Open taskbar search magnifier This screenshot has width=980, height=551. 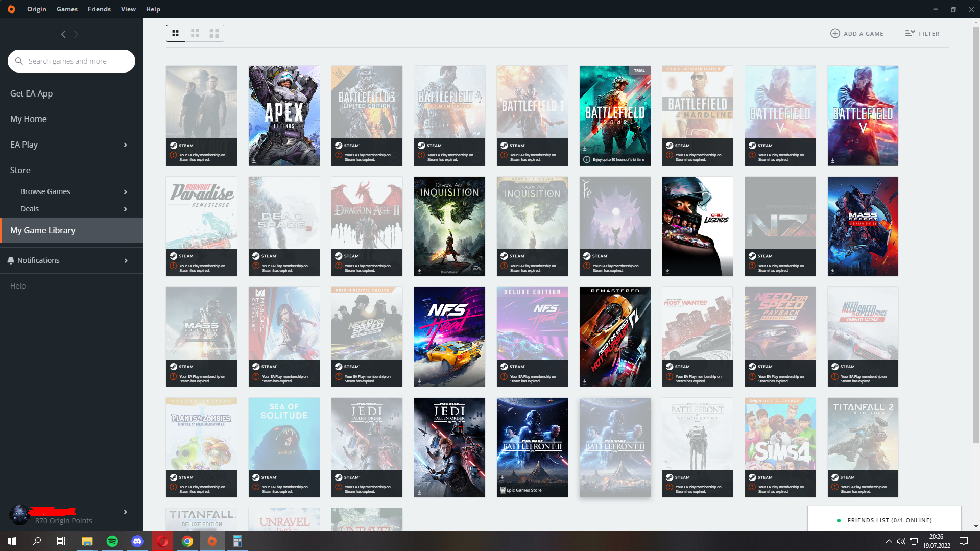pyautogui.click(x=37, y=541)
